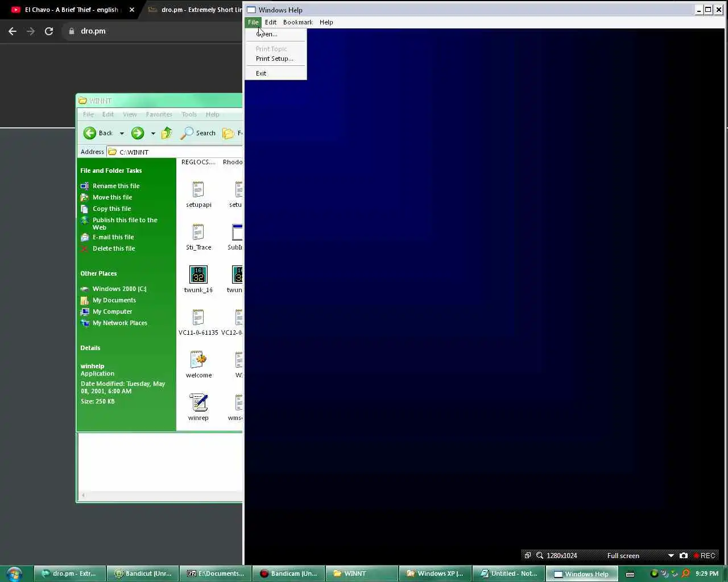Screen dimensions: 728x582
Task: Reload the dro.pm page
Action: pyautogui.click(x=49, y=31)
